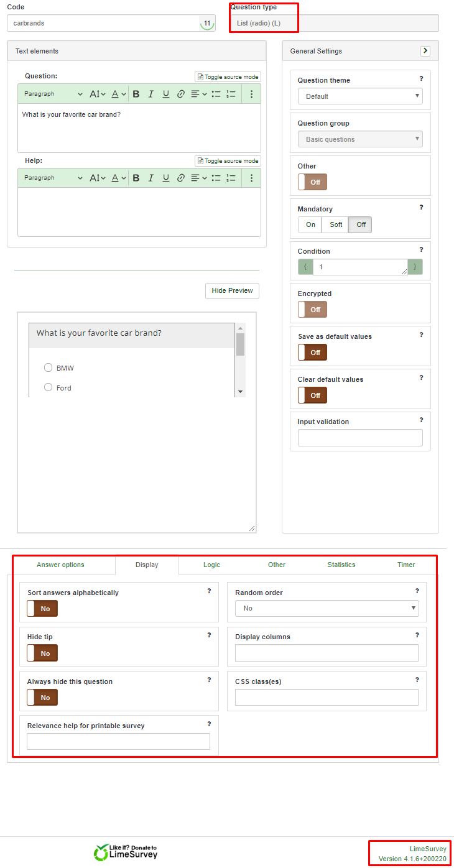The image size is (454, 868).
Task: Insert link in Help editor toolbar
Action: (x=181, y=178)
